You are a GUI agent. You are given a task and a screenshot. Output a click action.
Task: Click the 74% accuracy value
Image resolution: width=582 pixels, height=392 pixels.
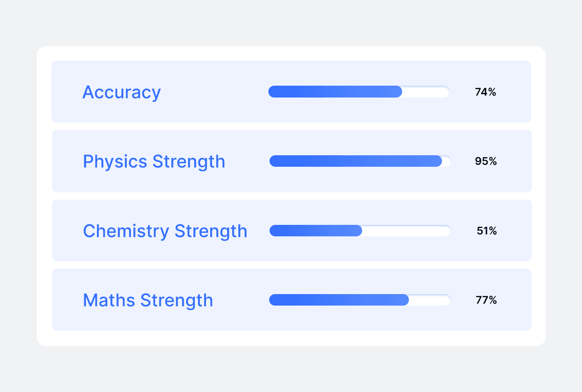coord(486,92)
